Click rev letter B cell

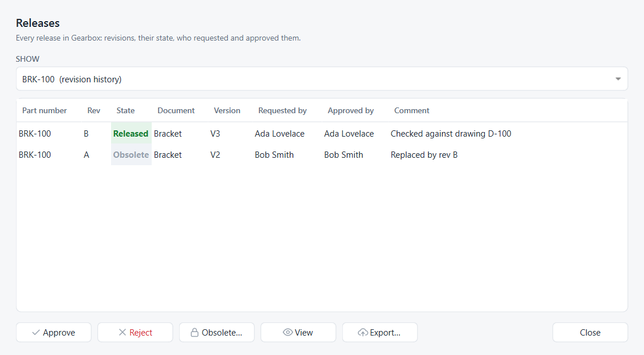coord(86,134)
